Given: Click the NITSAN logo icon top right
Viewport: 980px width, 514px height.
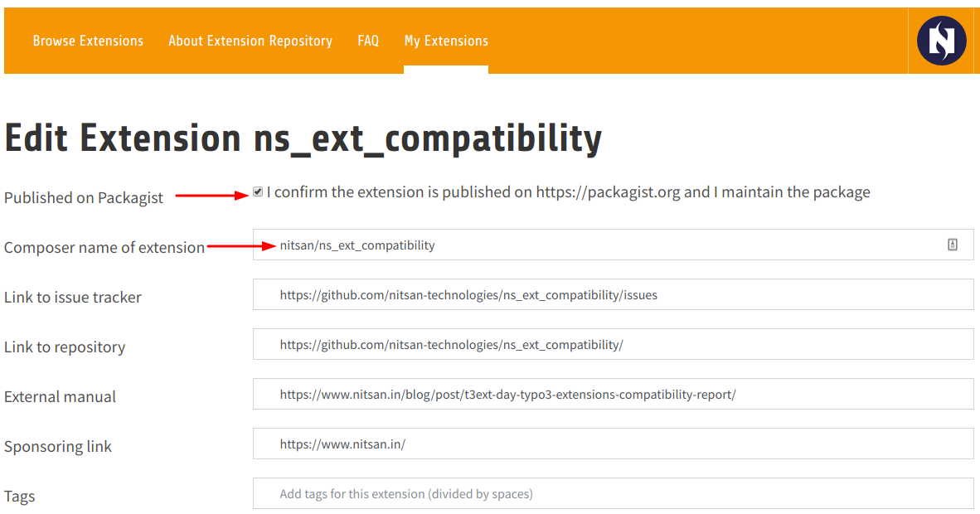Looking at the screenshot, I should tap(941, 40).
